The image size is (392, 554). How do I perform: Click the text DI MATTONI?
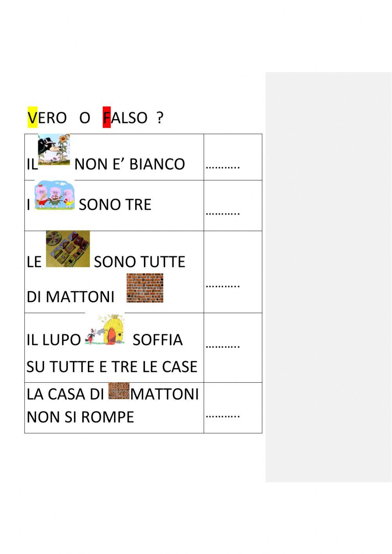(x=71, y=297)
